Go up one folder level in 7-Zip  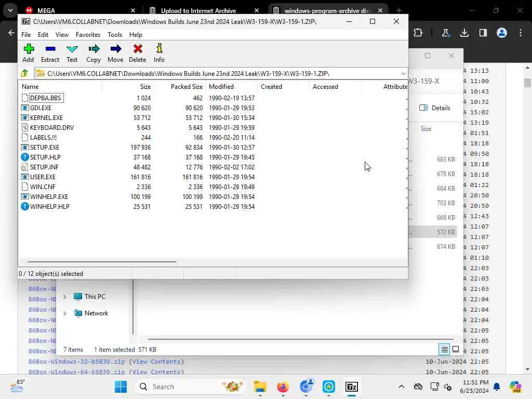(24, 73)
